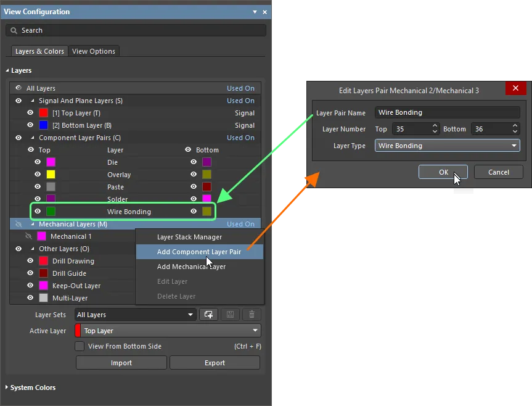Close the Edit Layers Pair dialog
The width and height of the screenshot is (532, 406).
click(515, 89)
